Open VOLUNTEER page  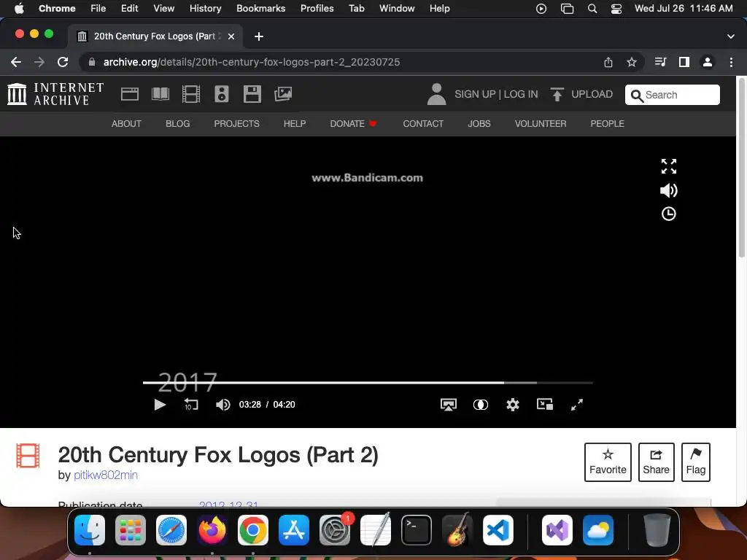click(541, 124)
